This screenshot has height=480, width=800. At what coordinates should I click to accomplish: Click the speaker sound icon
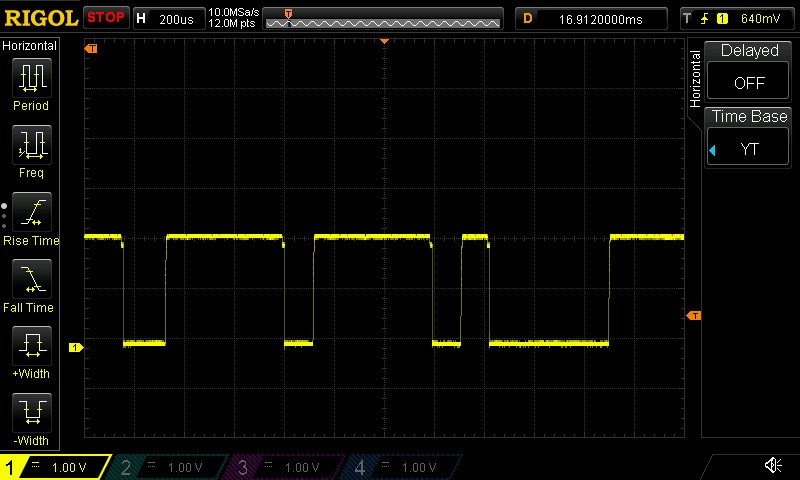pyautogui.click(x=772, y=466)
